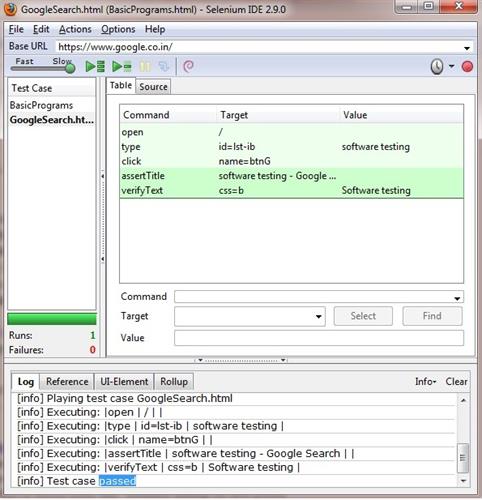Click the pink swirl Rollup rules icon
Viewport: 482px width, 500px height.
[188, 66]
